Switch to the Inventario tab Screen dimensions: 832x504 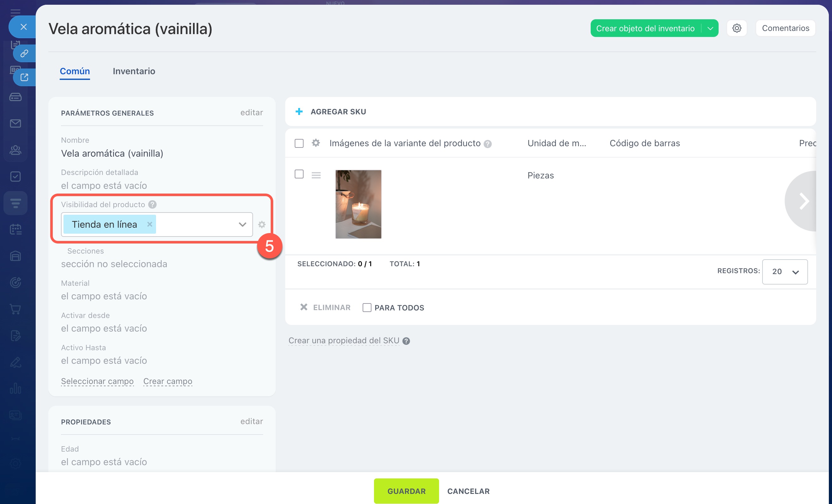pyautogui.click(x=134, y=71)
